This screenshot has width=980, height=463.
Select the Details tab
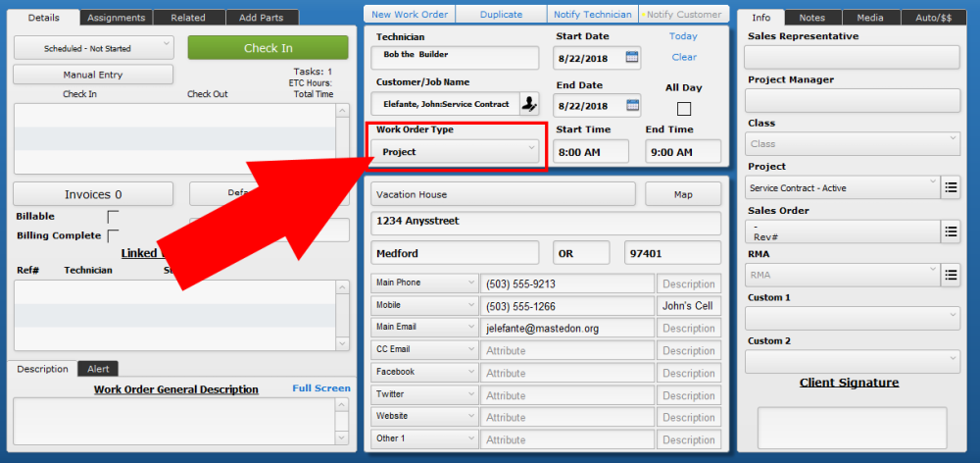pyautogui.click(x=43, y=18)
